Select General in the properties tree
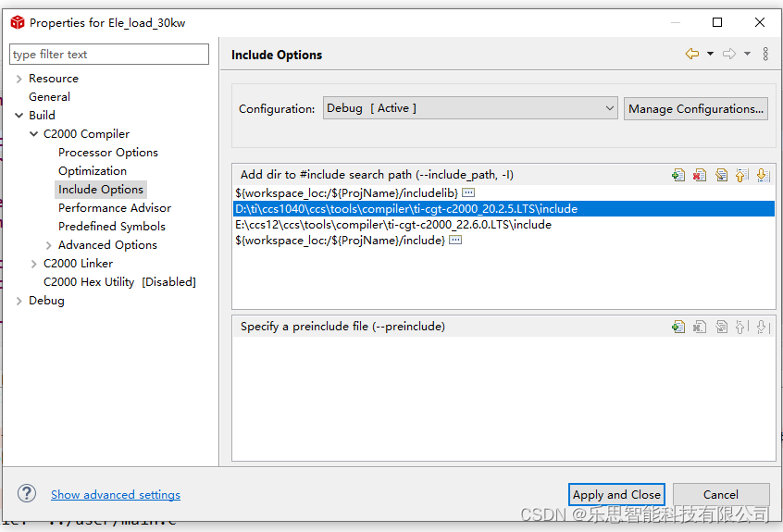 49,97
